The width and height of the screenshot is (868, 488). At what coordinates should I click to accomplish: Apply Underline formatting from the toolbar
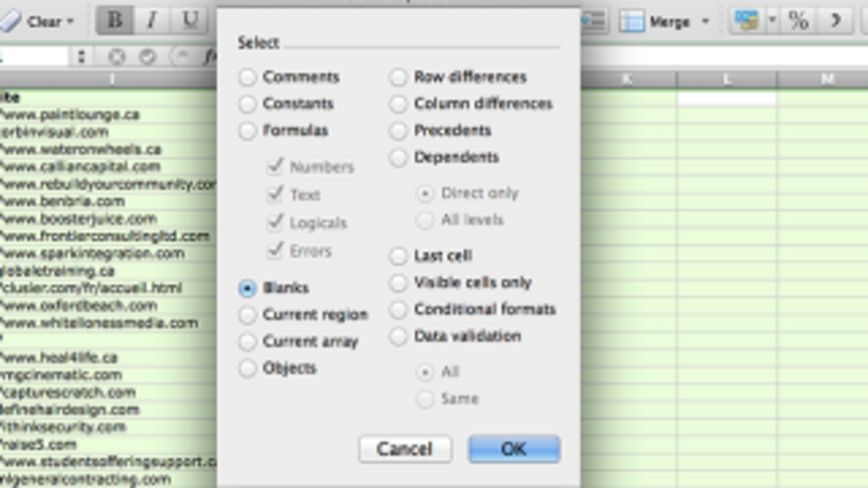coord(190,21)
